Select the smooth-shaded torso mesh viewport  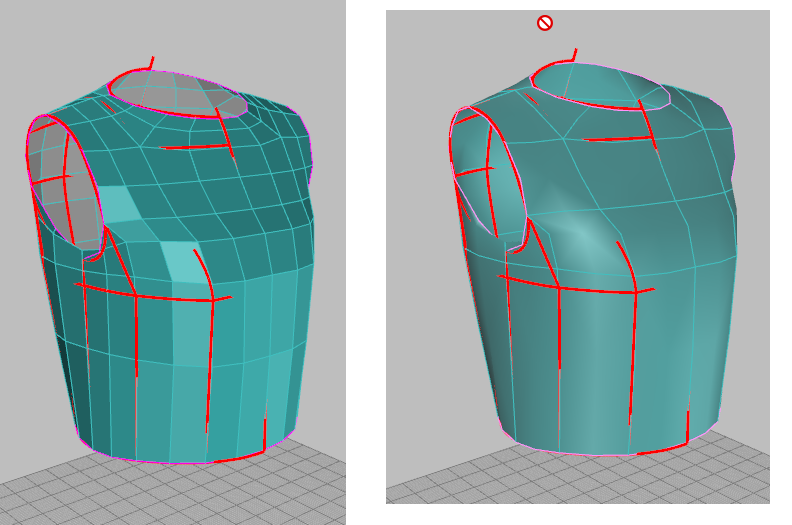(578, 257)
